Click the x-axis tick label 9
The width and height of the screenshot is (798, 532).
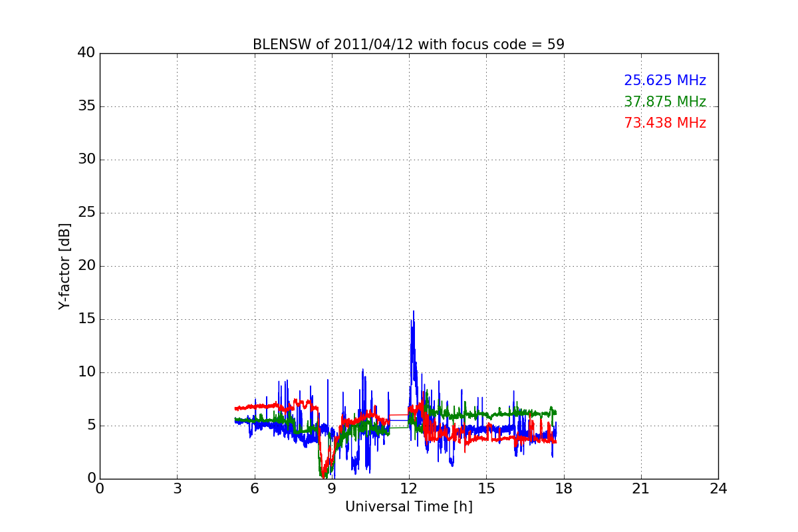tap(331, 489)
